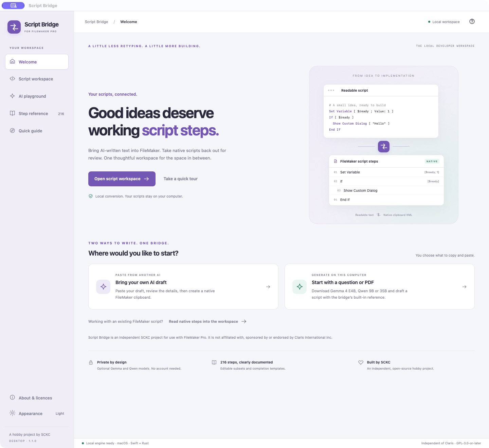Click the document icon in FileMaker script steps header
The width and height of the screenshot is (489, 448).
[x=336, y=162]
